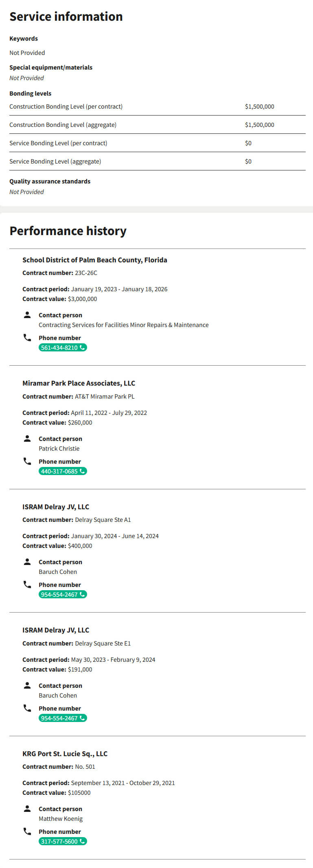This screenshot has height=868, width=313.
Task: Click black handset icon in KRG Port St. Lucie entry
Action: click(27, 831)
